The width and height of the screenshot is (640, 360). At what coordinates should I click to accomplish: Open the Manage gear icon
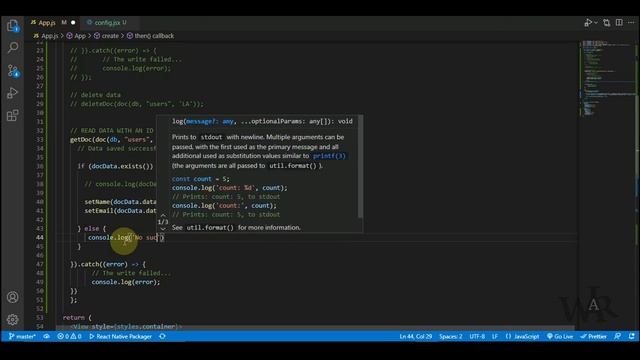point(13,320)
